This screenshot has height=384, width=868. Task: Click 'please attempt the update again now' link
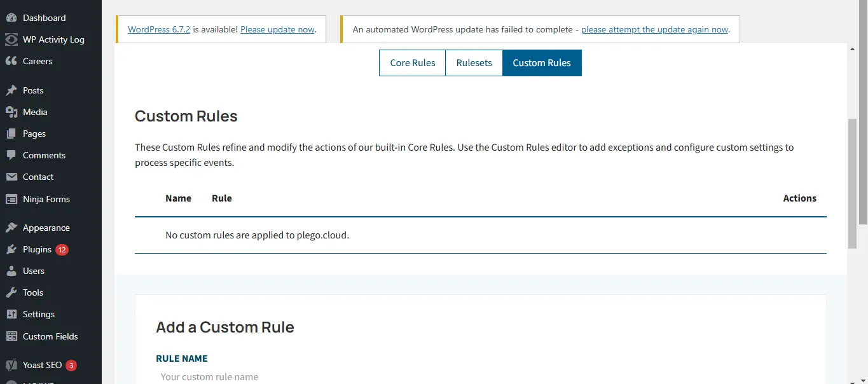click(654, 29)
